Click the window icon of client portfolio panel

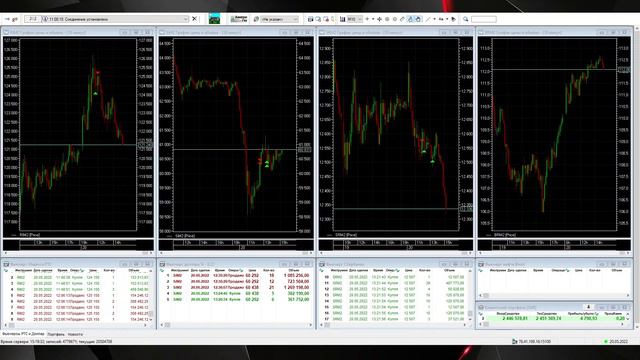(x=481, y=307)
